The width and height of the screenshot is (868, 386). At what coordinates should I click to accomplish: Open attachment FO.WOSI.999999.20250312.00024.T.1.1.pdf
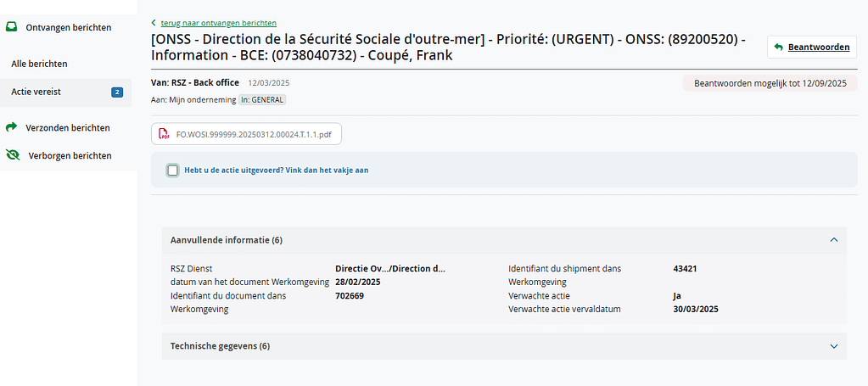tap(246, 134)
